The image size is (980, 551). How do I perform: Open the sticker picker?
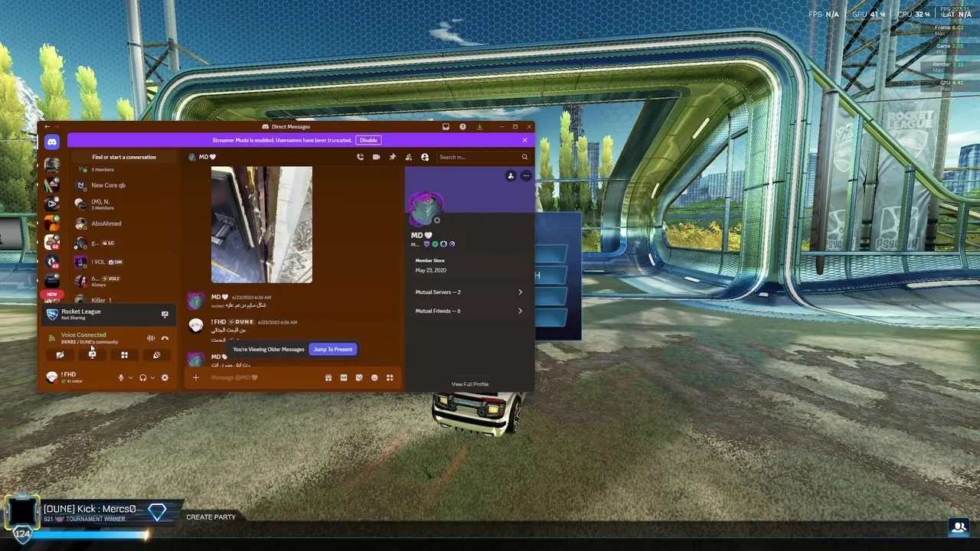click(358, 377)
